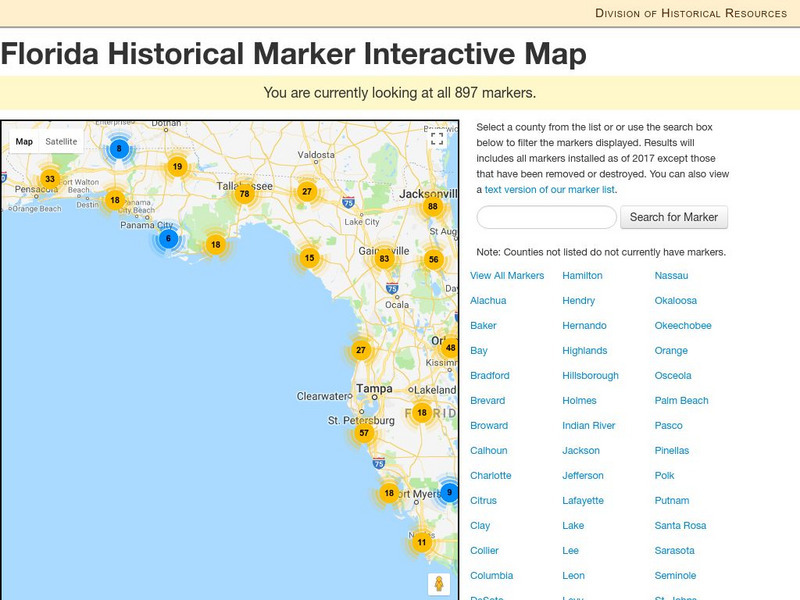Click the blue cluster marker labeled 8
Viewport: 800px width, 600px height.
119,149
